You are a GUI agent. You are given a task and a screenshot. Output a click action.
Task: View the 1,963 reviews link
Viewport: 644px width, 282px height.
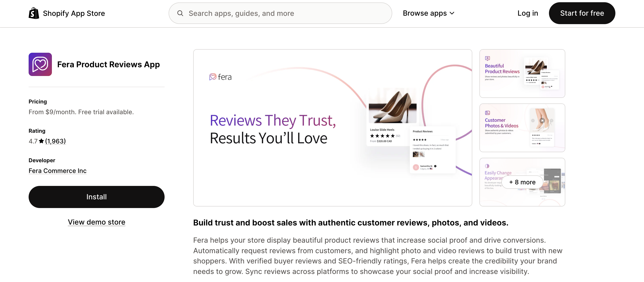[55, 141]
